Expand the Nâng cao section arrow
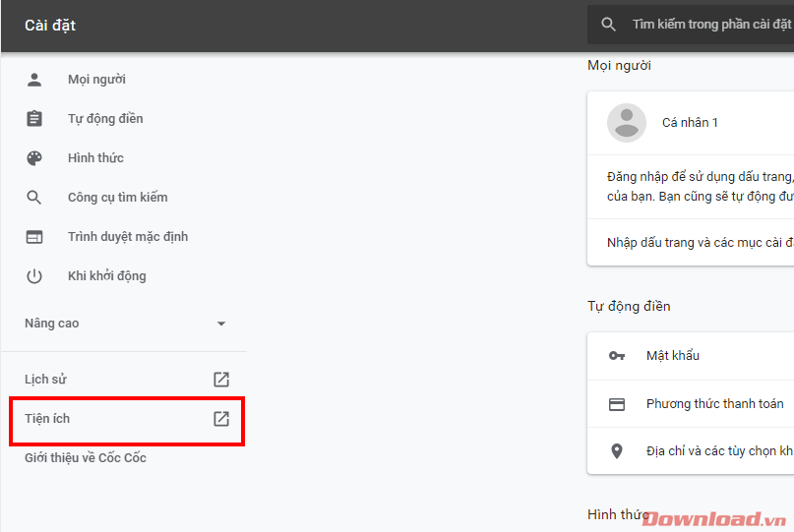This screenshot has width=794, height=532. click(220, 324)
